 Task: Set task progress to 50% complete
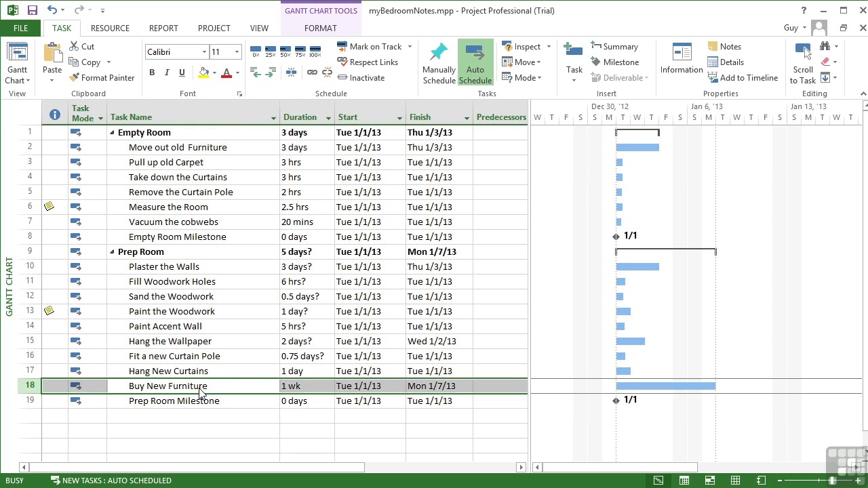pyautogui.click(x=285, y=52)
